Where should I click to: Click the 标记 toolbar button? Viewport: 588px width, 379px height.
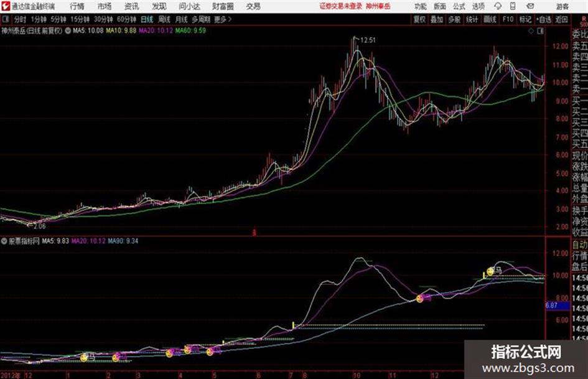(x=525, y=19)
